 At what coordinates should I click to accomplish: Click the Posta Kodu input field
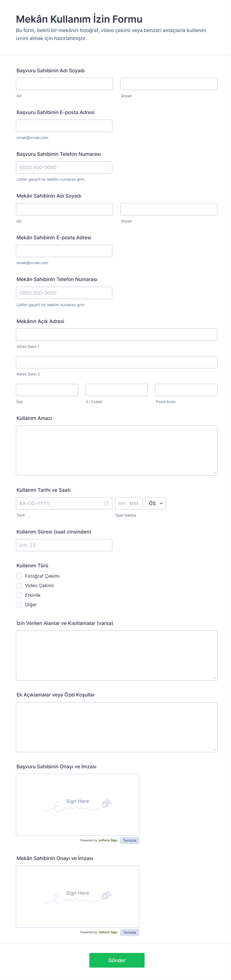[x=186, y=390]
